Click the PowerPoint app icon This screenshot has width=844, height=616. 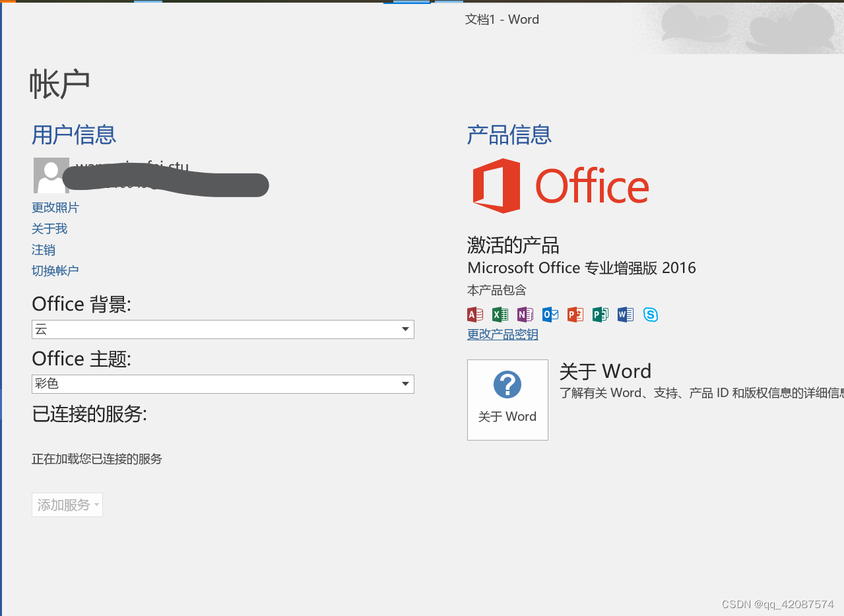575,315
